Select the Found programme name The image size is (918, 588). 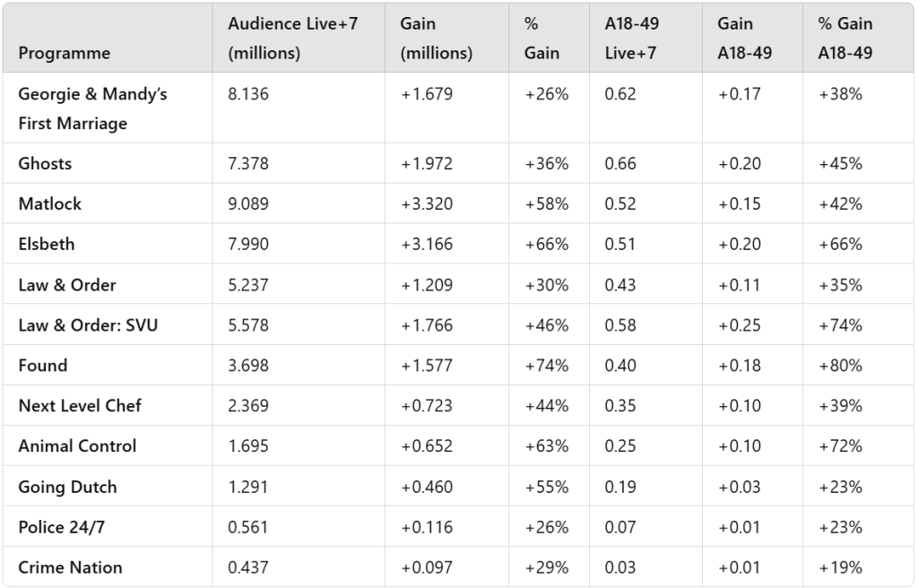[43, 366]
